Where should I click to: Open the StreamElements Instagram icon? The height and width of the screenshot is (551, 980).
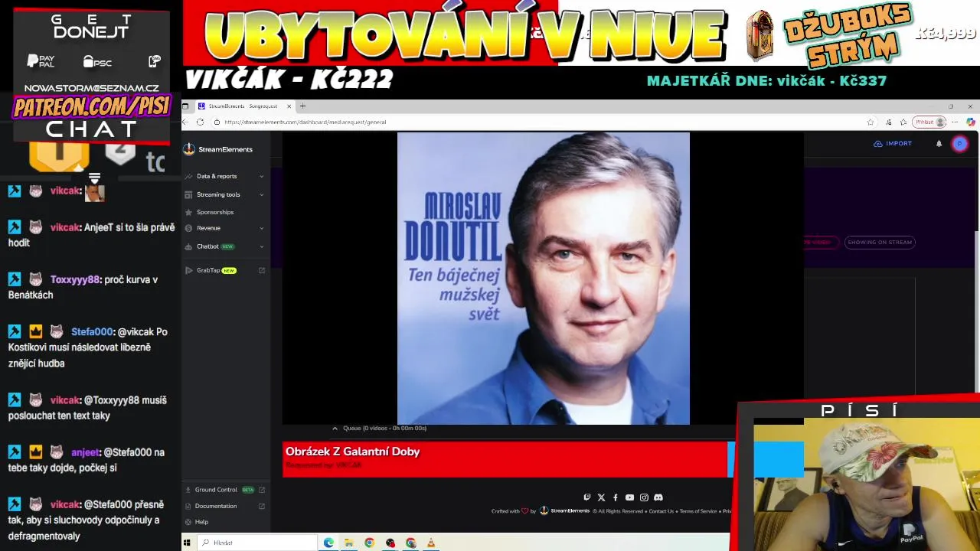pyautogui.click(x=644, y=497)
